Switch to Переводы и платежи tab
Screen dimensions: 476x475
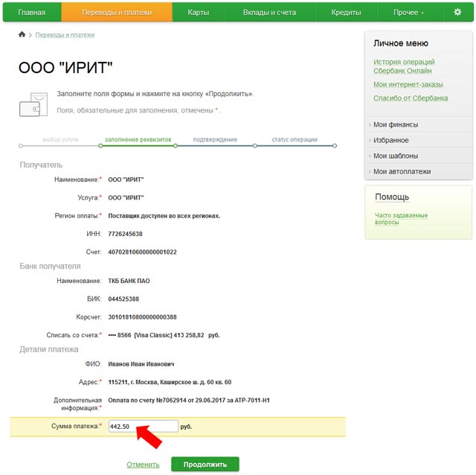click(x=116, y=13)
